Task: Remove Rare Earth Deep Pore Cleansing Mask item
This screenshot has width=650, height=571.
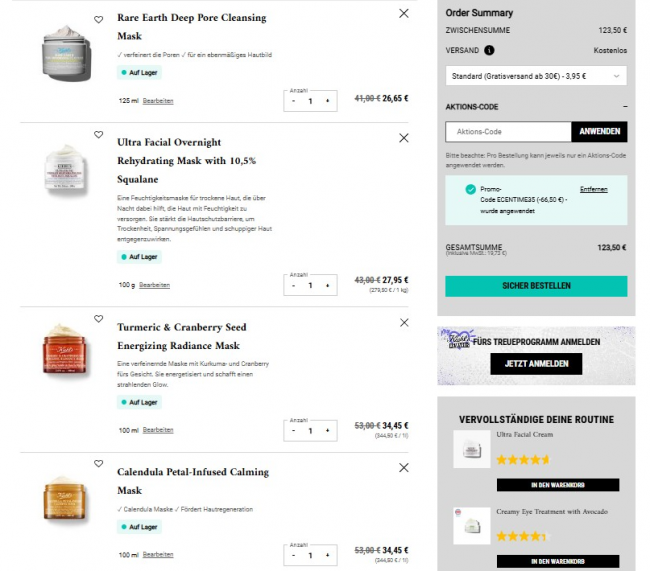Action: pyautogui.click(x=404, y=14)
